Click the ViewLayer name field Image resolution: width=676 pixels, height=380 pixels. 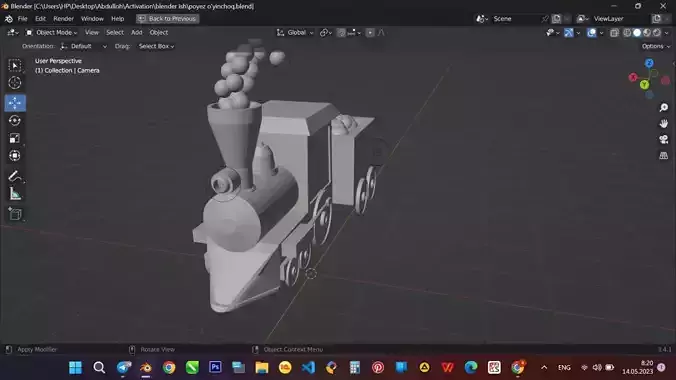tap(620, 19)
